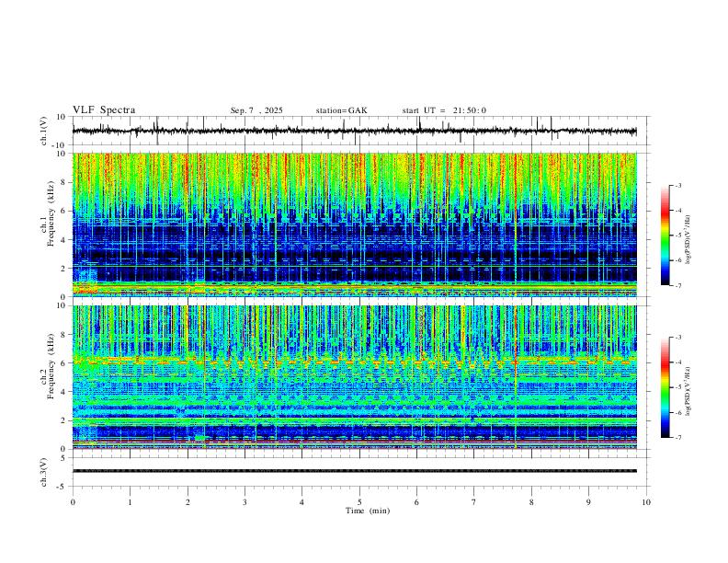Image resolution: width=728 pixels, height=563 pixels.
Task: Click the "2" kHz tick on ch.2 frequency axis
Action: point(64,420)
